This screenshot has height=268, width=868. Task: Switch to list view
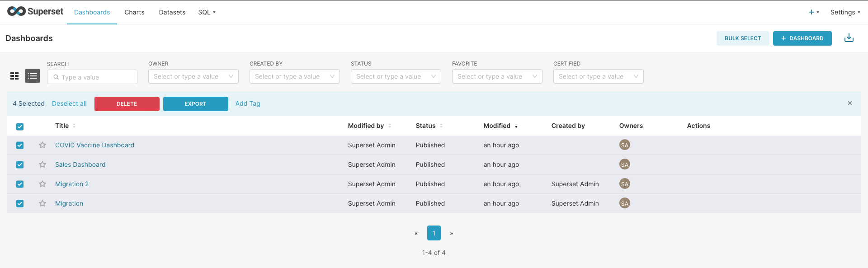pos(33,76)
